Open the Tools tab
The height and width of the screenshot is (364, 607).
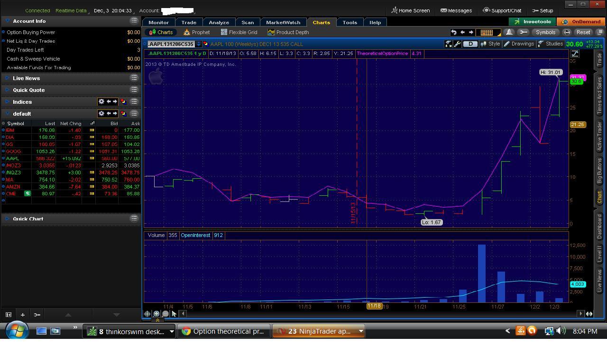point(350,22)
